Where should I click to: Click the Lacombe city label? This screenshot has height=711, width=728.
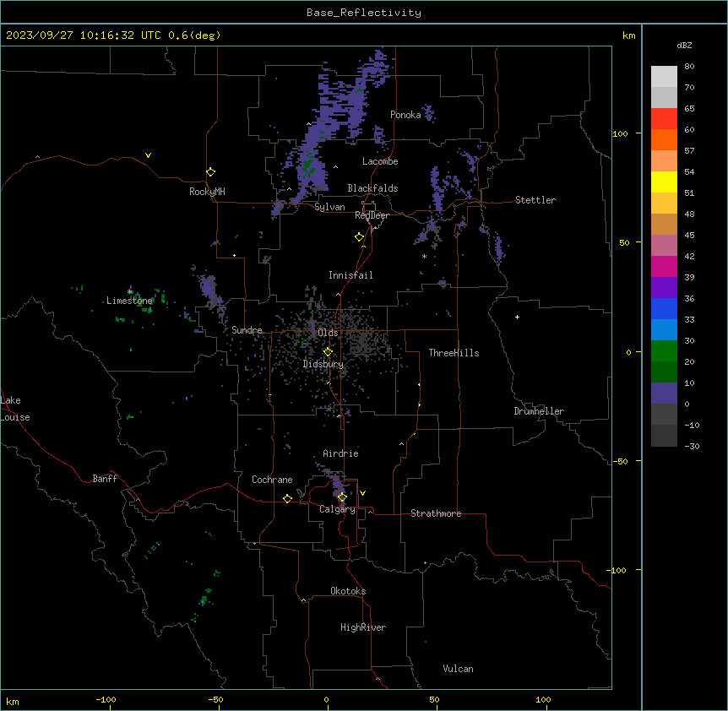pyautogui.click(x=380, y=161)
